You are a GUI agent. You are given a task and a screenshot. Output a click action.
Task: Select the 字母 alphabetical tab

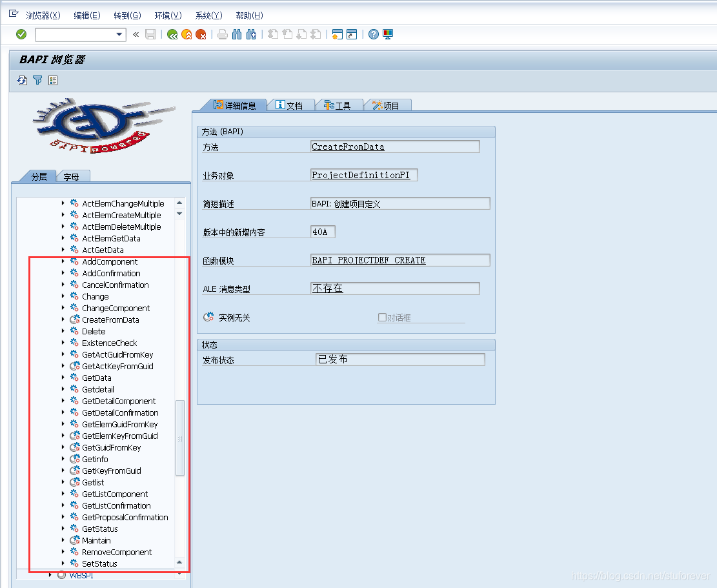(x=72, y=176)
